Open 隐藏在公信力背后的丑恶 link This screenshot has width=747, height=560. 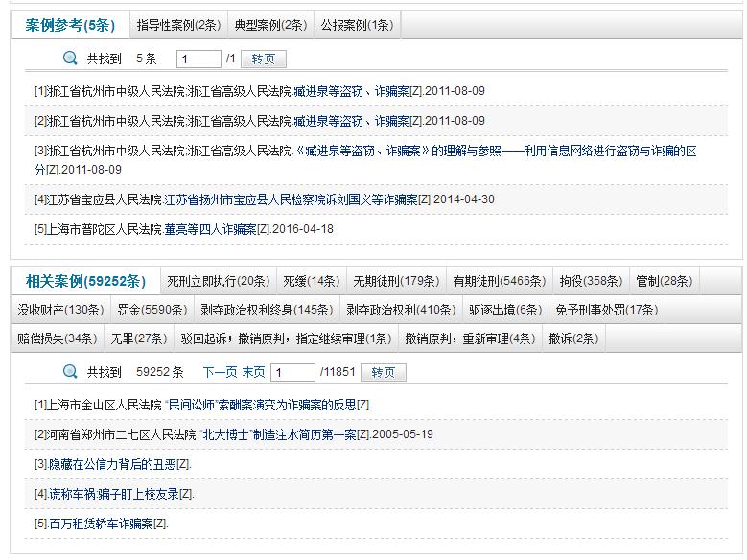pyautogui.click(x=113, y=465)
